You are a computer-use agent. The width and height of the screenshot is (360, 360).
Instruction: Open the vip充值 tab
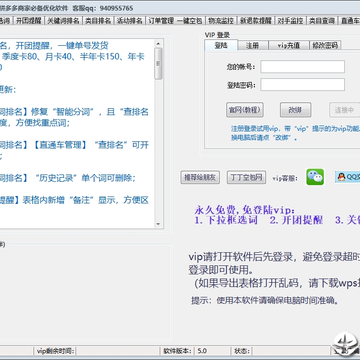[x=289, y=45]
